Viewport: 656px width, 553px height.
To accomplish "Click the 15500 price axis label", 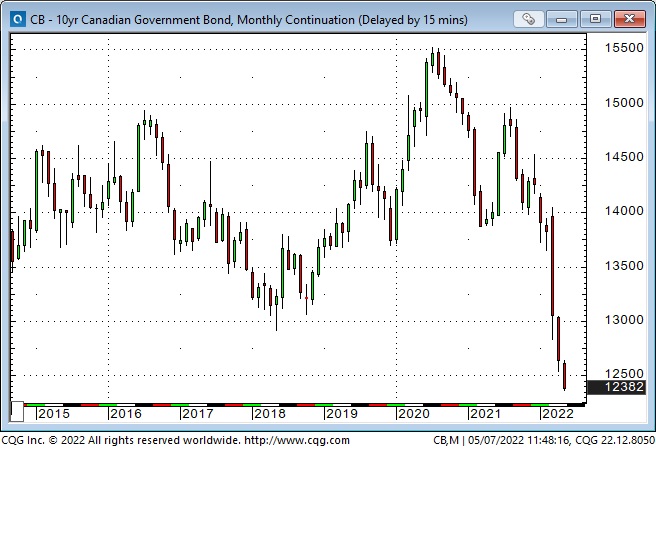I will click(624, 48).
